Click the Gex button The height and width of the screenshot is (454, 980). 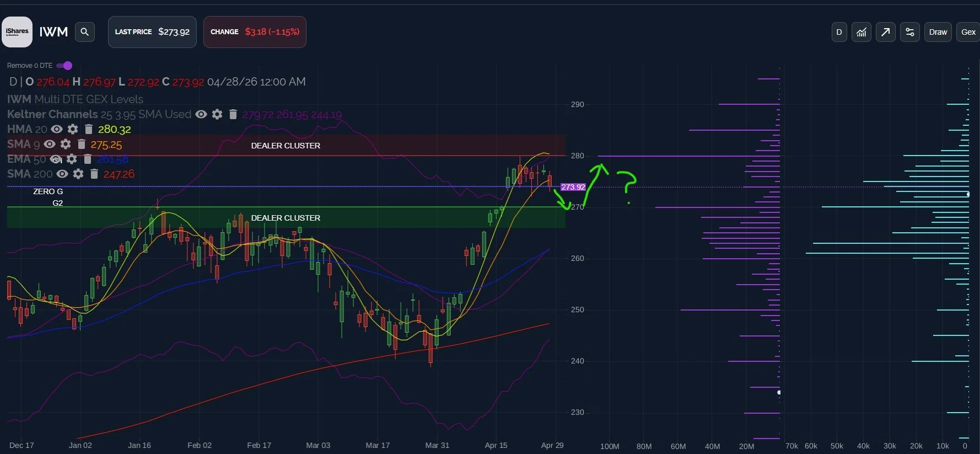(968, 32)
